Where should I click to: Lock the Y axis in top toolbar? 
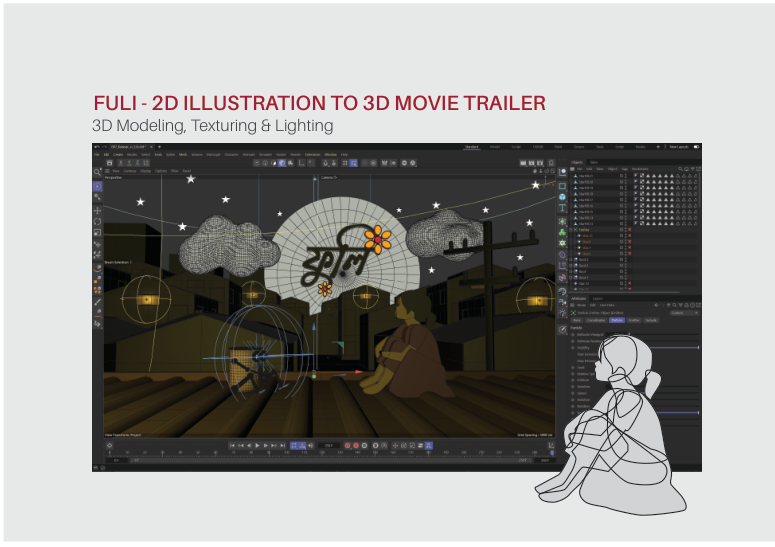129,163
